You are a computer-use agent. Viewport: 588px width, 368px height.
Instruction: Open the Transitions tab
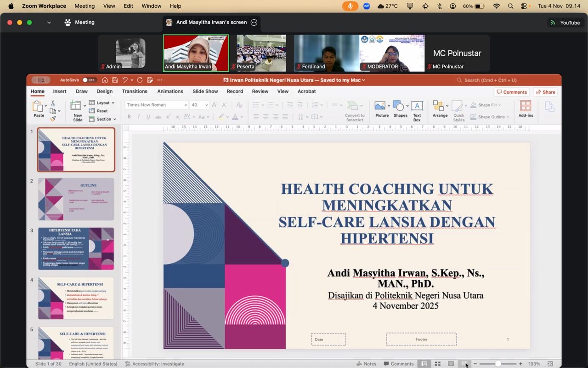point(135,91)
